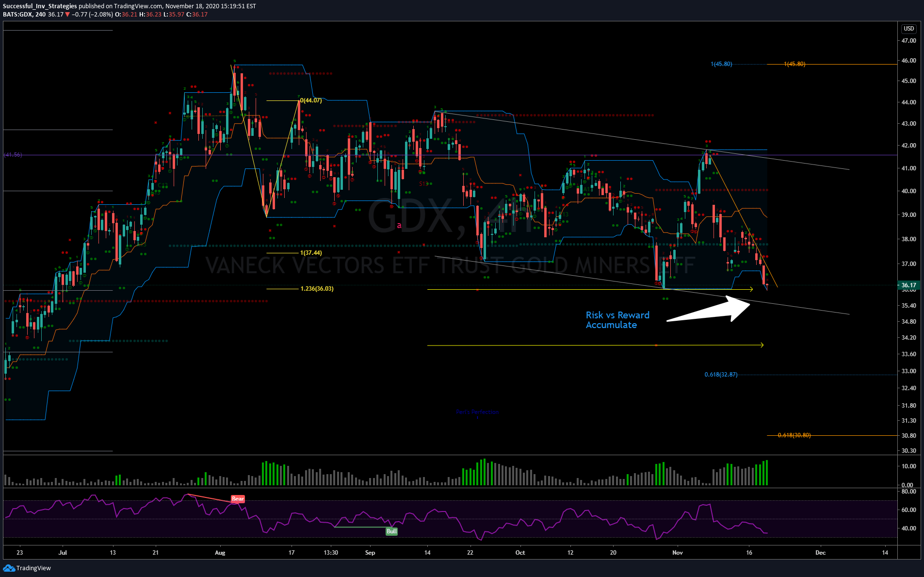Click the red 'Bear' divergence label
This screenshot has width=924, height=577.
(238, 499)
